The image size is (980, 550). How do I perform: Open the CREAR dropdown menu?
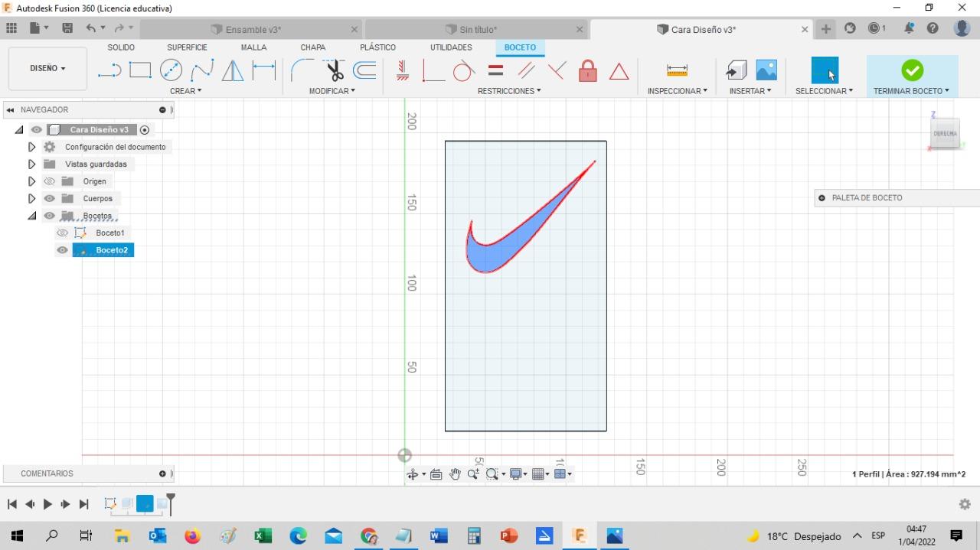186,91
